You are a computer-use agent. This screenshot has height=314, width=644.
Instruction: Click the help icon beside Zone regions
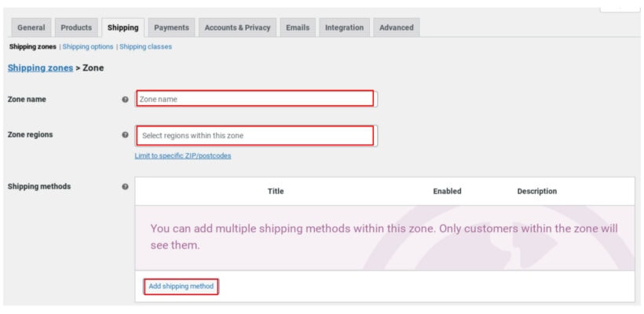[126, 135]
